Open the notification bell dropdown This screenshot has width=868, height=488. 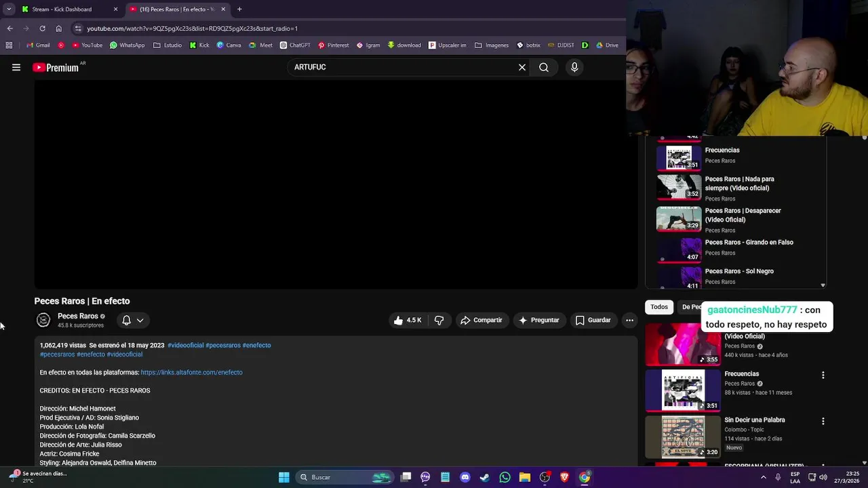click(x=133, y=320)
